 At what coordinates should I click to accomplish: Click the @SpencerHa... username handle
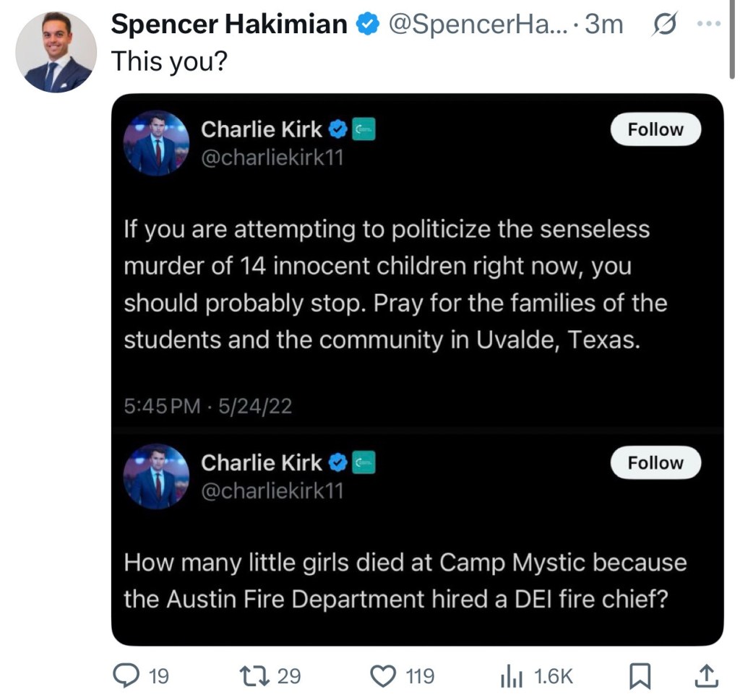477,25
